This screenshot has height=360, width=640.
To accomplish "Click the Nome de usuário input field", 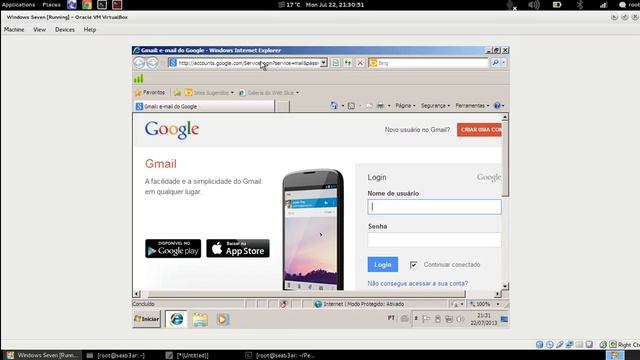I will point(434,207).
